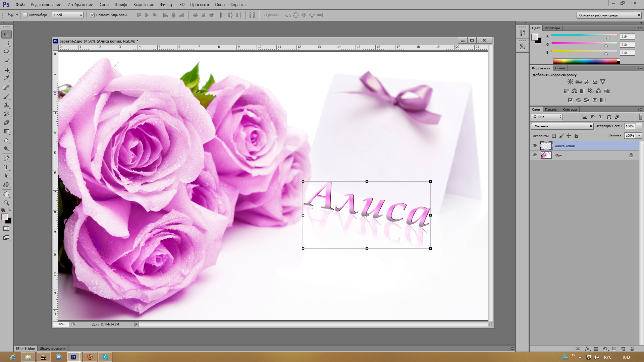The width and height of the screenshot is (644, 362).
Task: Open the Слой auto-select dropdown
Action: pyautogui.click(x=67, y=15)
